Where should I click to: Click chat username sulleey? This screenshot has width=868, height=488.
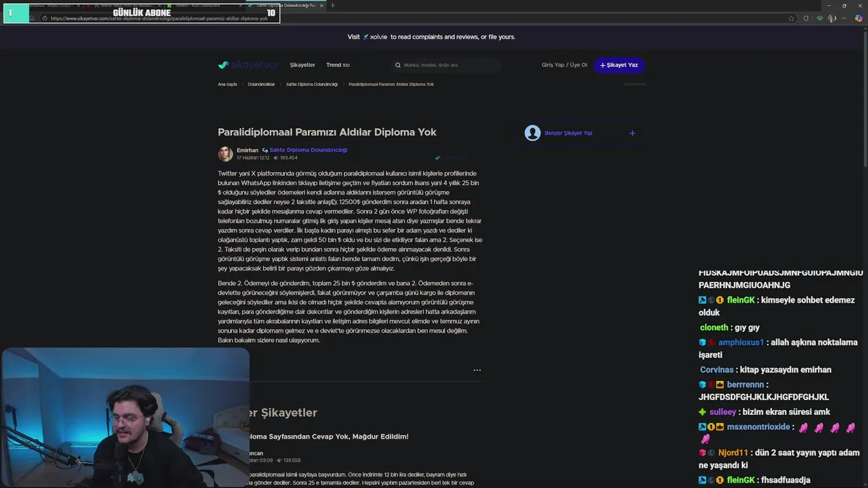coord(723,412)
